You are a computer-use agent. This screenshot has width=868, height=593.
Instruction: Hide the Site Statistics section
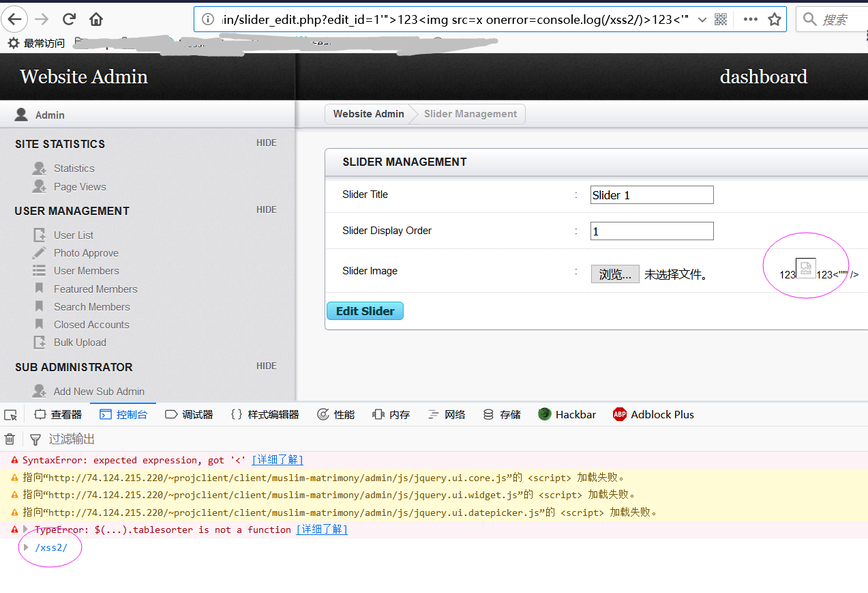pos(267,143)
